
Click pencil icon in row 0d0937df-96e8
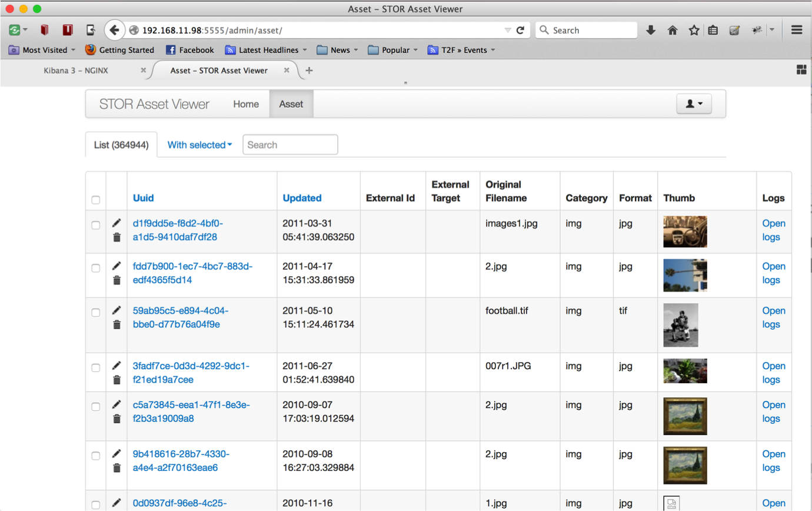pyautogui.click(x=117, y=503)
